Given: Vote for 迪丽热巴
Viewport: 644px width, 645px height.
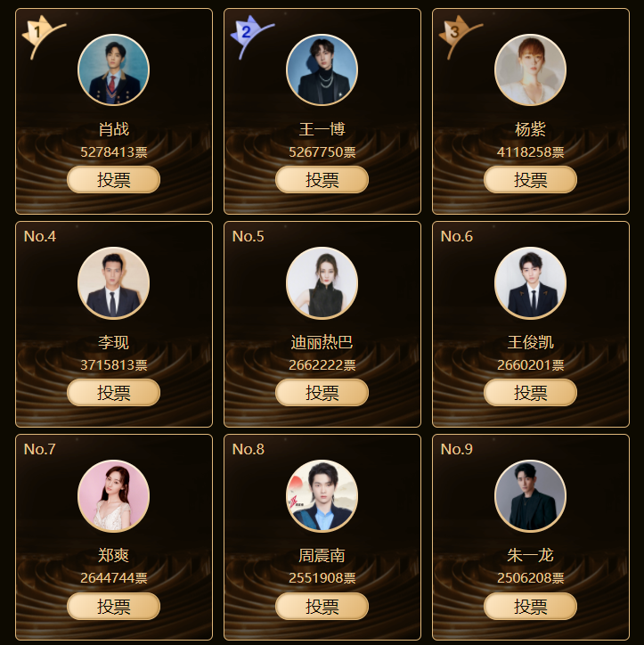Looking at the screenshot, I should point(322,392).
